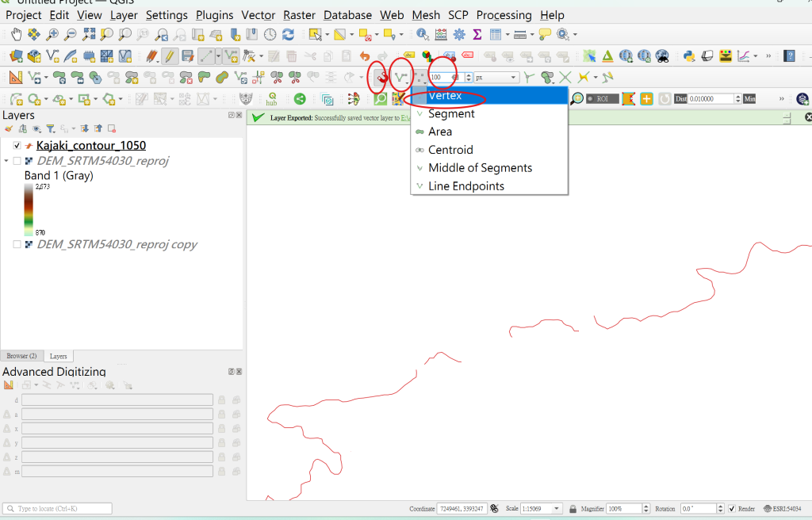Toggle Snapping on Intersection icon

pos(565,78)
